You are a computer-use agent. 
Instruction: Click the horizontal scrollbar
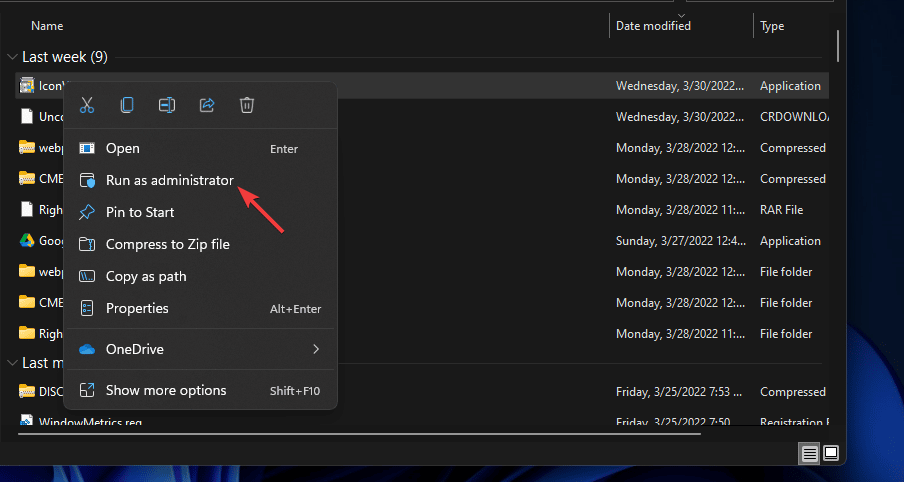click(x=360, y=434)
